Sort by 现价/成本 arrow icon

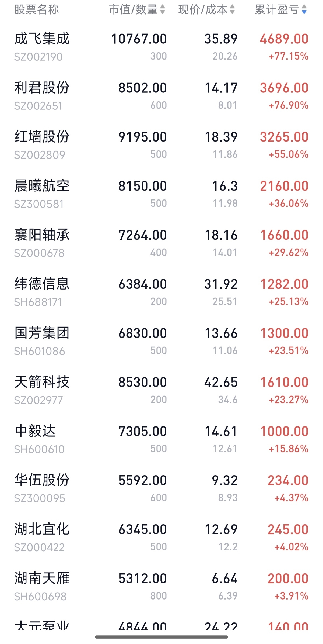[x=232, y=10]
